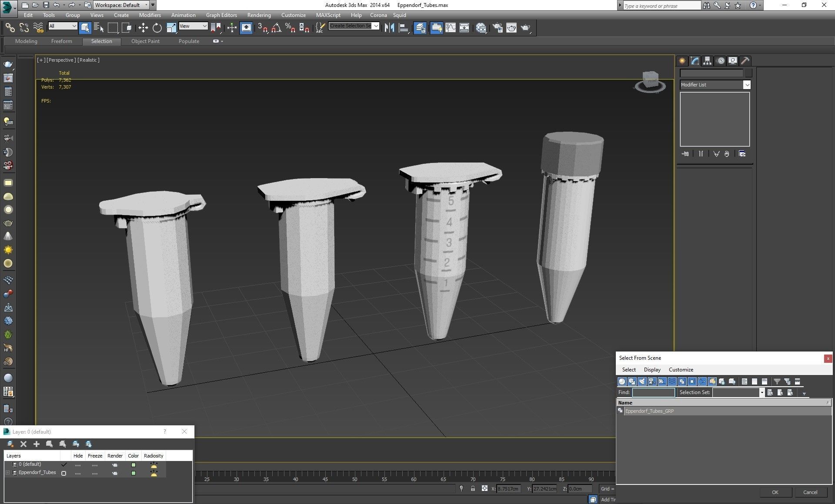Open the Hierarchy command panel tab
The image size is (835, 504).
(708, 61)
